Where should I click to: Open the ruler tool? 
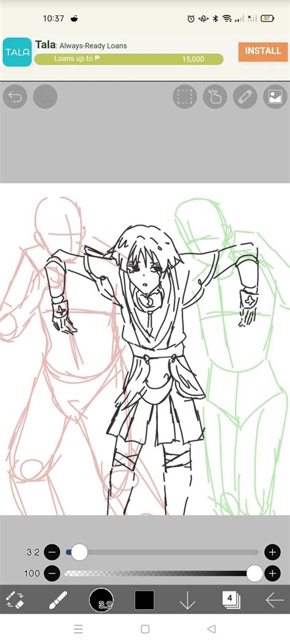(245, 97)
